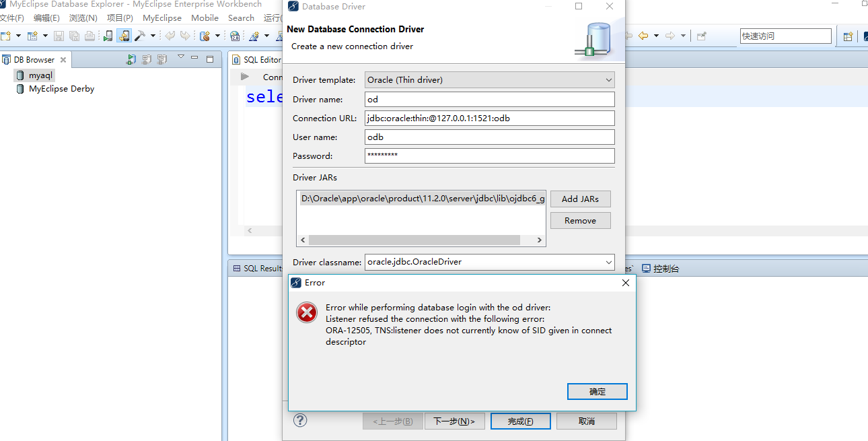Click the Driver JARs scroll right arrow
868x441 pixels.
click(x=540, y=240)
